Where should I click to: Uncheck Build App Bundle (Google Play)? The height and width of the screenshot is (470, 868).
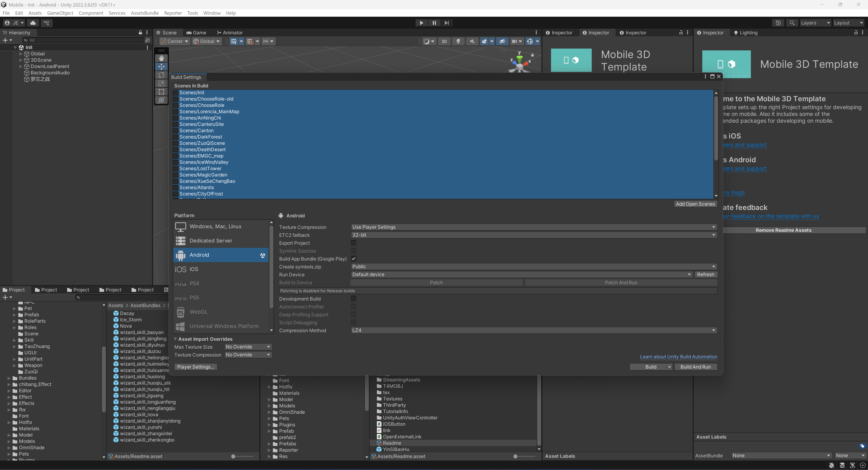[353, 258]
